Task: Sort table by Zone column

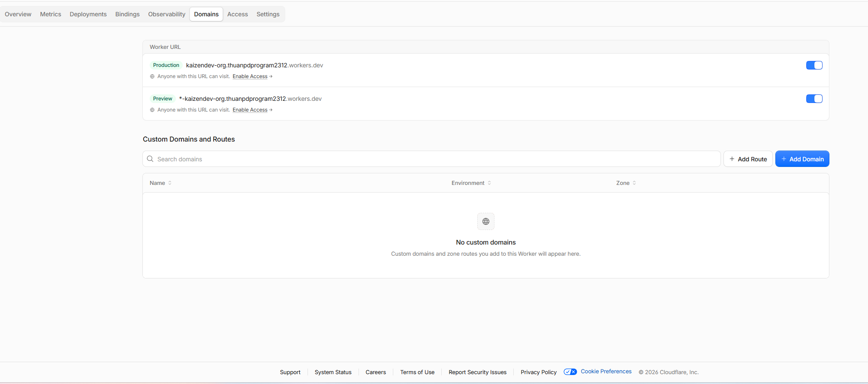Action: (626, 183)
